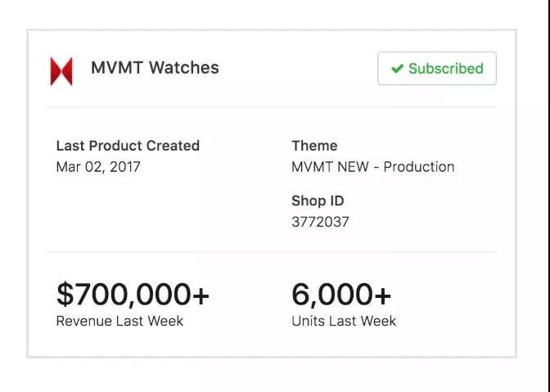Click MVMT NEW - Production theme name

(372, 167)
